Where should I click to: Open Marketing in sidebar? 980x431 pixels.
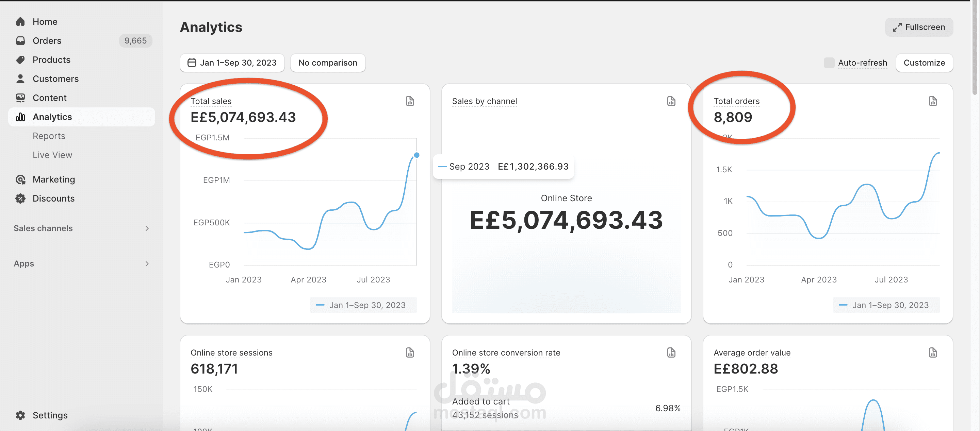click(81, 179)
